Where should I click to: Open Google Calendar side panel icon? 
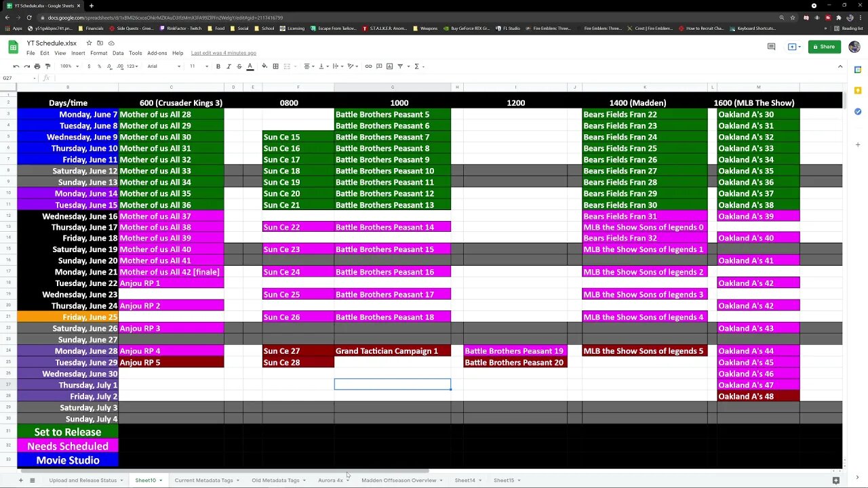coord(858,70)
